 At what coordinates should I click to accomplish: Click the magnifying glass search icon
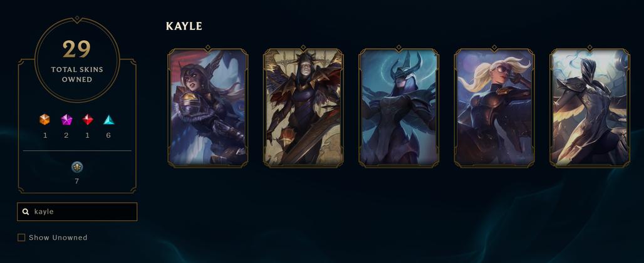pos(26,212)
